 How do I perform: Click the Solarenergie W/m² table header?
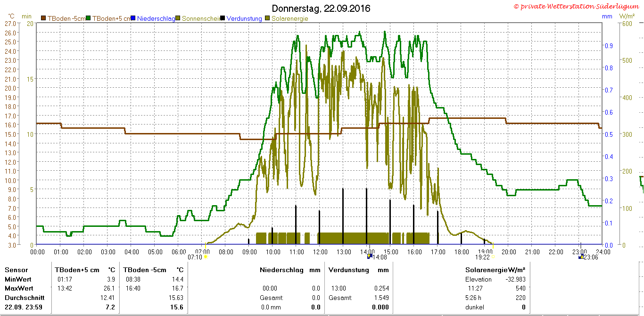coord(495,270)
